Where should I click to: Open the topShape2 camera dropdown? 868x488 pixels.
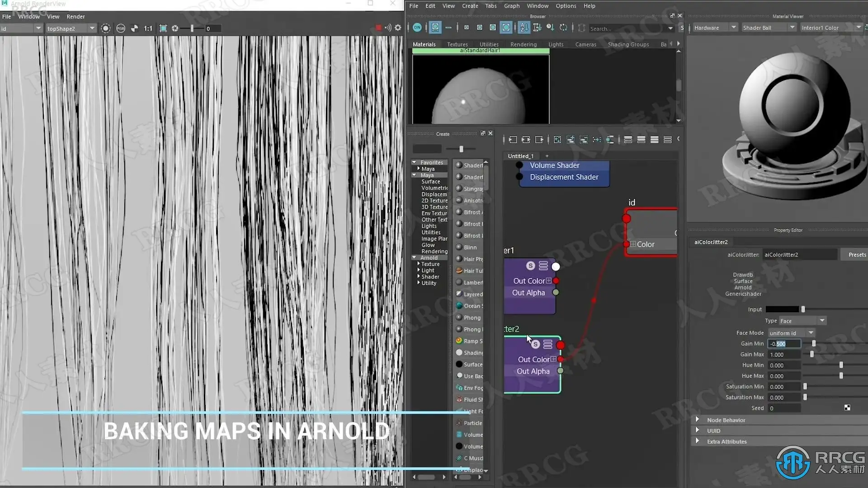92,28
